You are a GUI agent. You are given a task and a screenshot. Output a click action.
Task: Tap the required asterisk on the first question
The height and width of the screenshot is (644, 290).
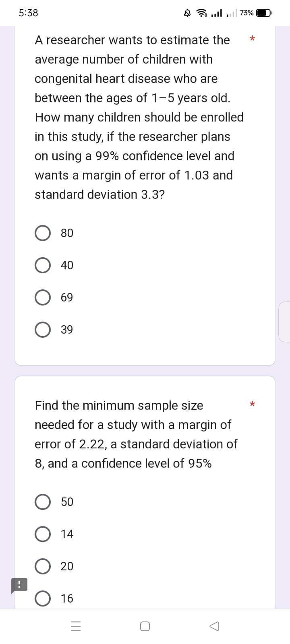tap(252, 39)
